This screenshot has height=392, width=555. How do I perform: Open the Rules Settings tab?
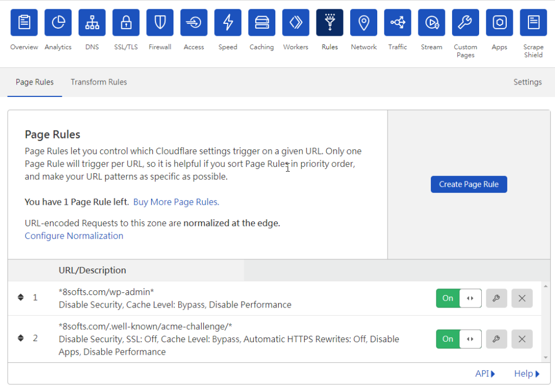(527, 82)
